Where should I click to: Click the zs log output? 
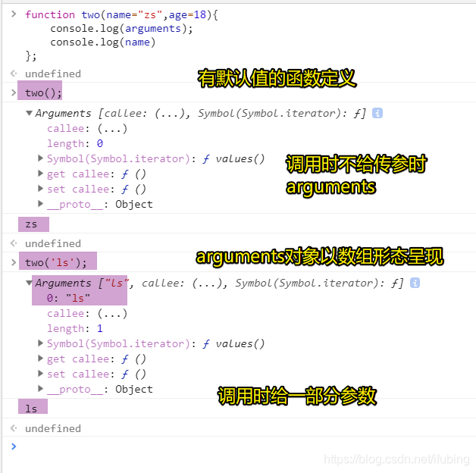point(31,224)
